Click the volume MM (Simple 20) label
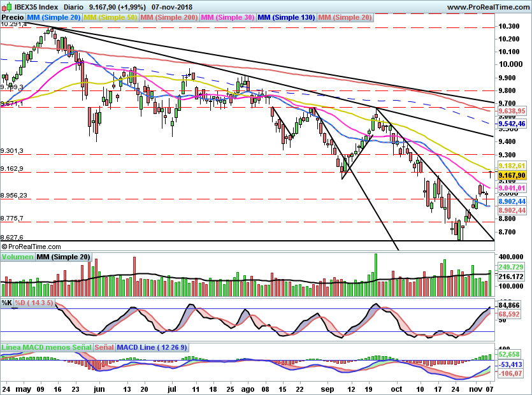The width and height of the screenshot is (532, 395). point(64,257)
